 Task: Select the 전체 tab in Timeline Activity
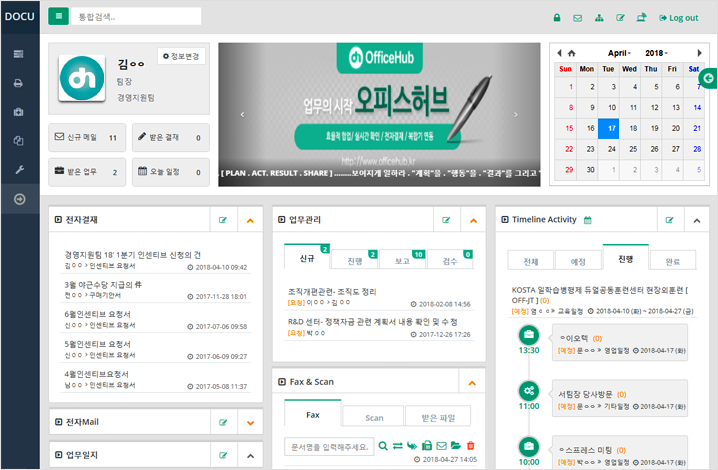531,261
